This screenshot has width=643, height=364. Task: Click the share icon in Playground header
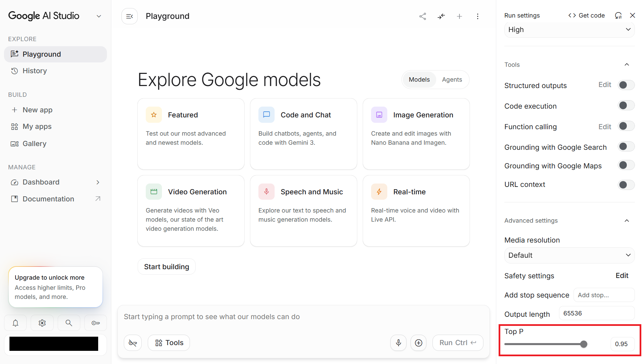423,16
